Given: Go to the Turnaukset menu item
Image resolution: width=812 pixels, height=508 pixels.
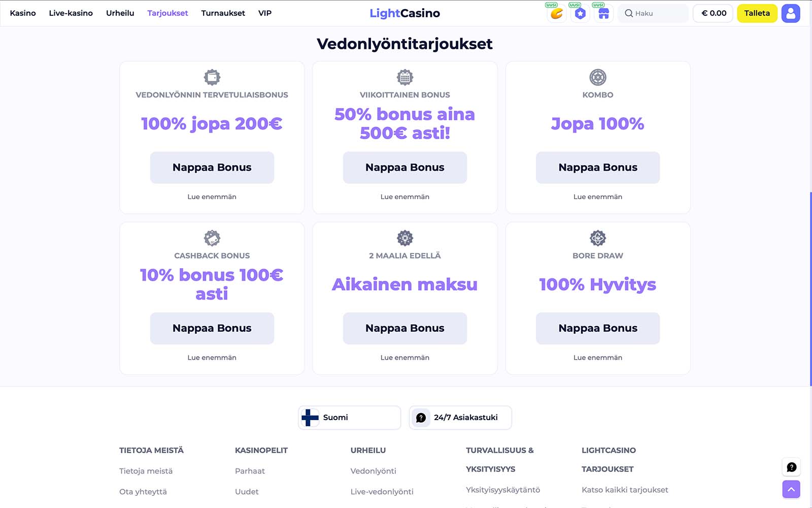Looking at the screenshot, I should (x=223, y=13).
